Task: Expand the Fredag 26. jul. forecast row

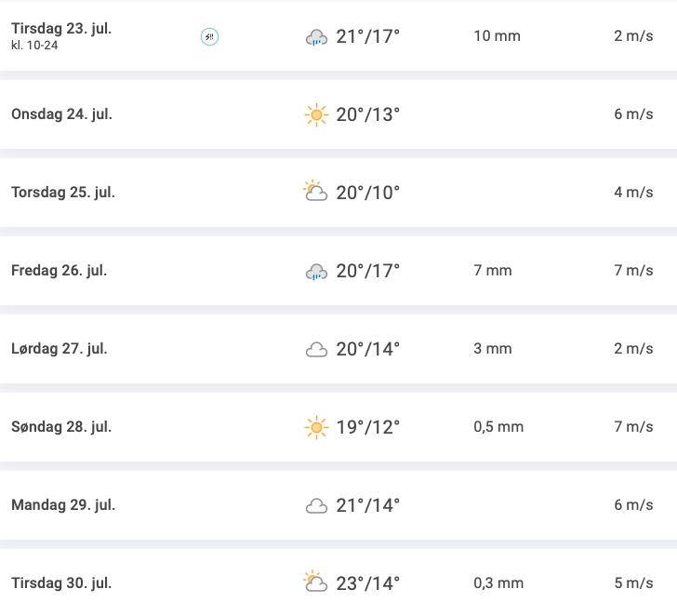Action: 338,271
